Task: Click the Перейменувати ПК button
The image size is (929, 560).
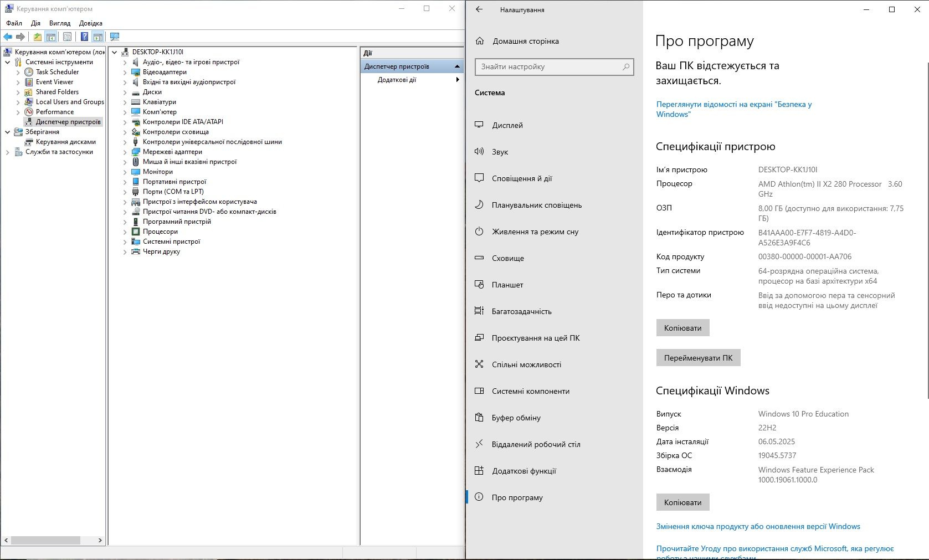Action: [x=698, y=358]
